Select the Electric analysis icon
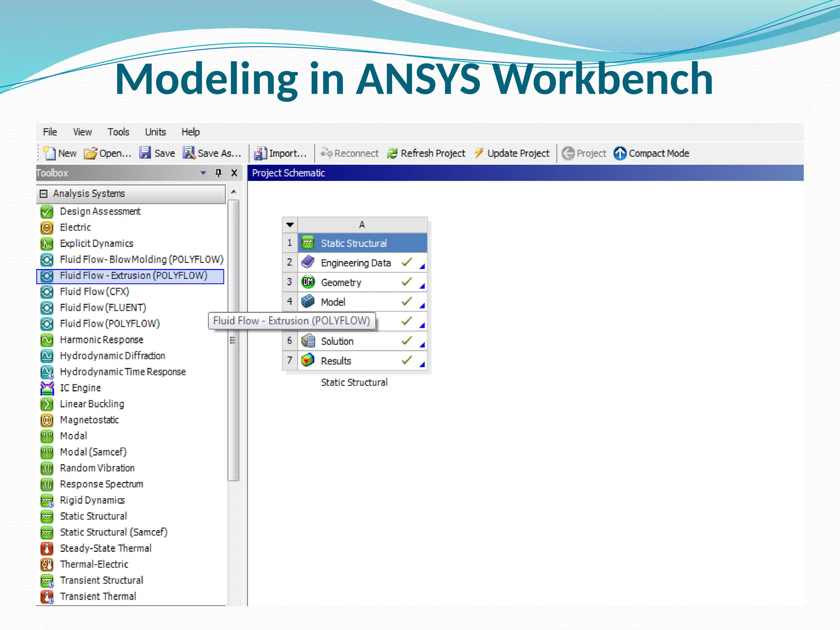 click(x=47, y=228)
